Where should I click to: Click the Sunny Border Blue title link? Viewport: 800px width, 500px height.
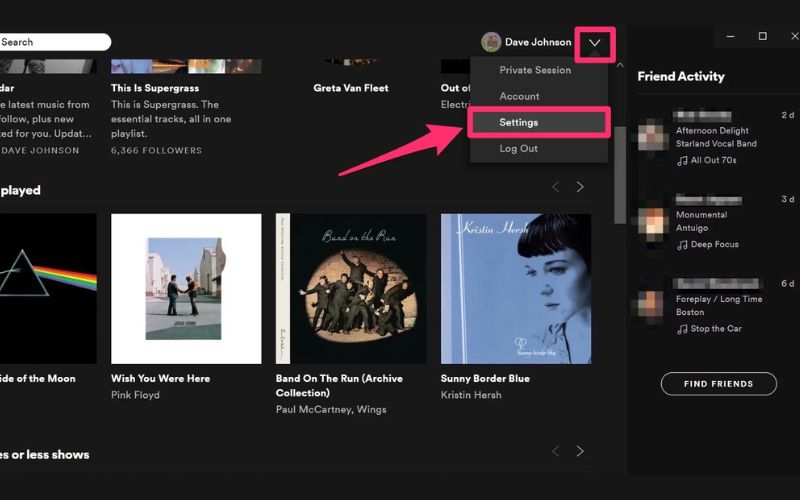[x=485, y=379]
